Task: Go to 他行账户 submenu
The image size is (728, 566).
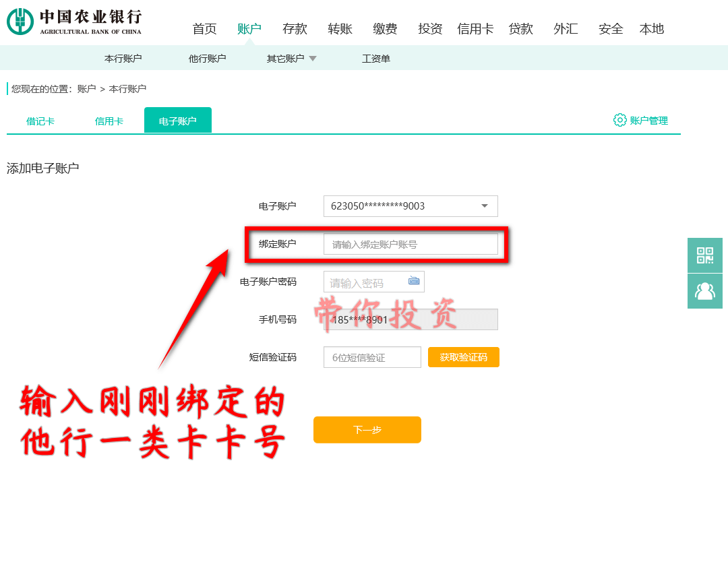Action: pos(207,59)
